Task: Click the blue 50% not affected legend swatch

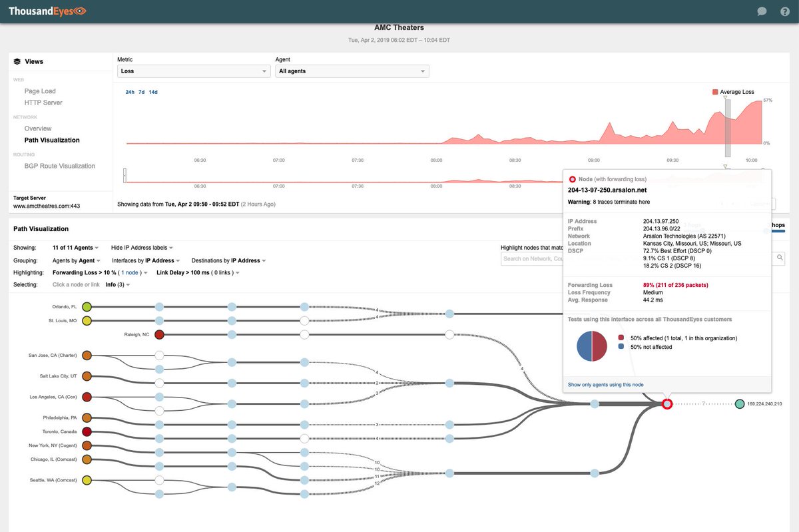Action: point(621,347)
